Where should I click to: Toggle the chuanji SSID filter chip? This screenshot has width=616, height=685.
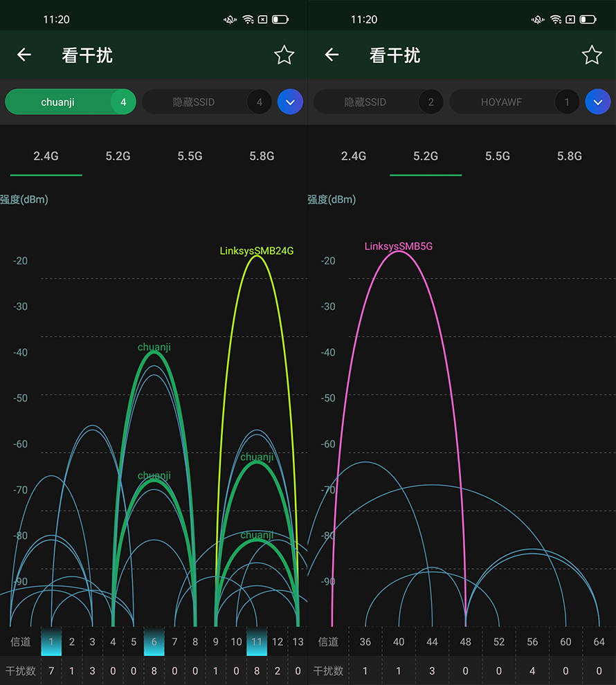pyautogui.click(x=58, y=102)
